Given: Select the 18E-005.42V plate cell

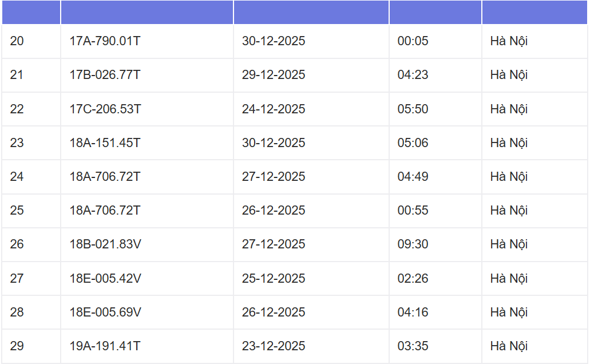Looking at the screenshot, I should 105,278.
